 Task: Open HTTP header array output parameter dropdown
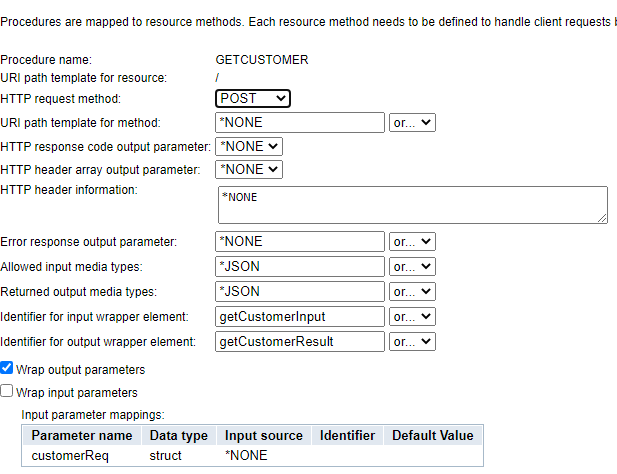point(249,169)
